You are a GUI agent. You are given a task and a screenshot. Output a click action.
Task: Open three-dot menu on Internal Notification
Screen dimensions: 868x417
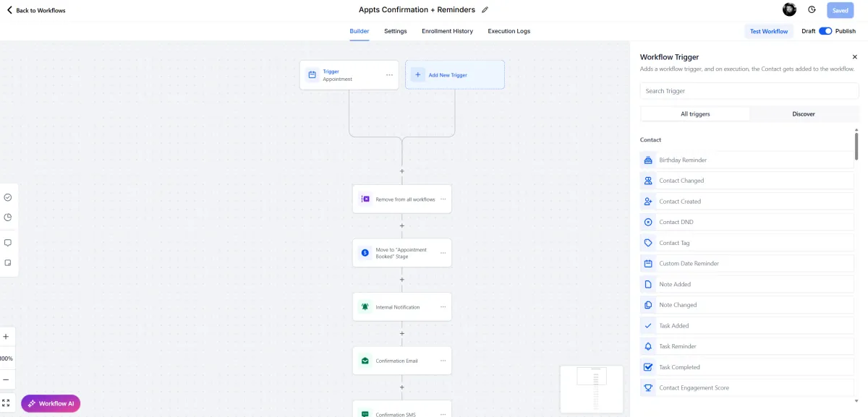point(443,307)
